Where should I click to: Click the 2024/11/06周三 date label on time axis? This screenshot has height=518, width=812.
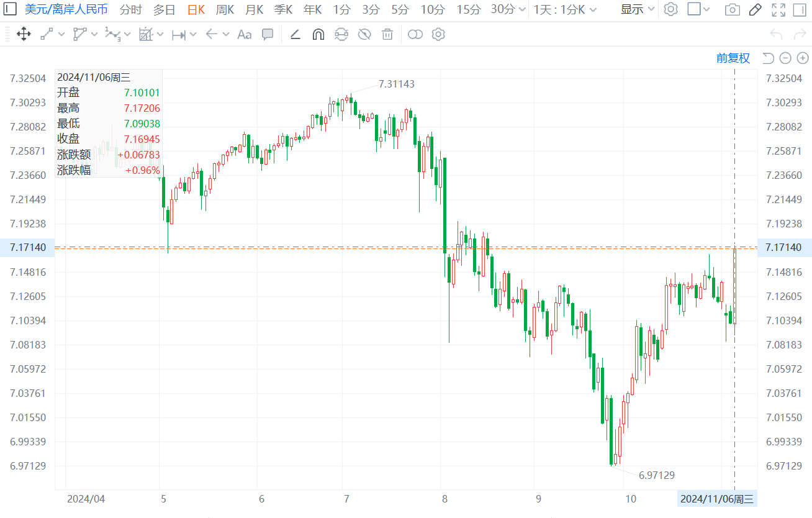716,499
